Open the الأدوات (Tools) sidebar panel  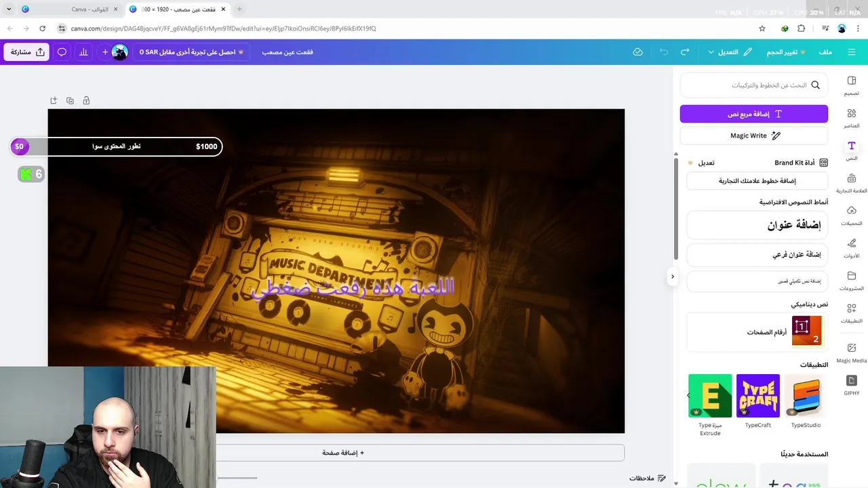[x=852, y=249]
